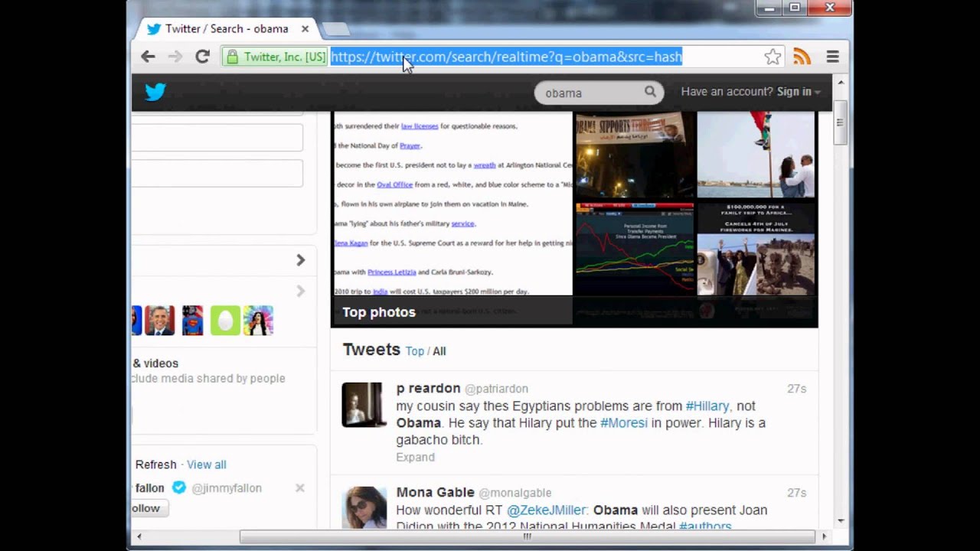The width and height of the screenshot is (980, 551).
Task: Click the @patriardon handle text
Action: coord(496,389)
